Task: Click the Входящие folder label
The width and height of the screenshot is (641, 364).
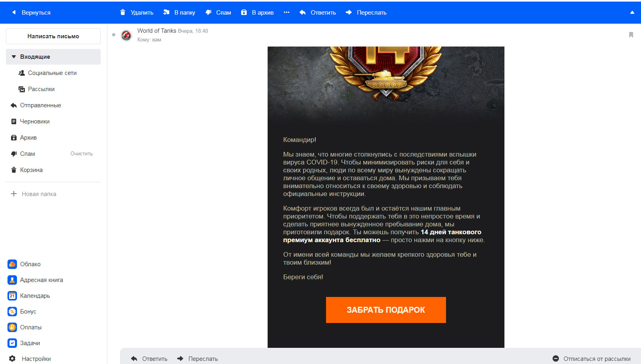Action: click(35, 57)
